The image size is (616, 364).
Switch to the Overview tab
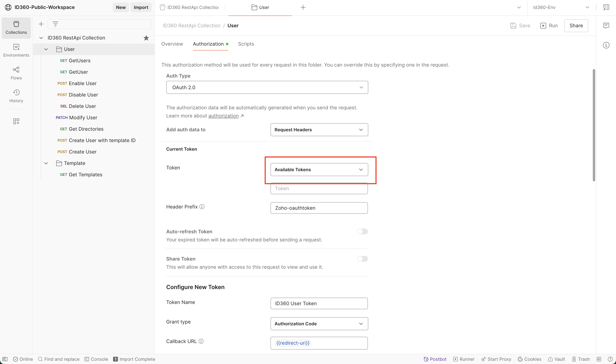[172, 44]
